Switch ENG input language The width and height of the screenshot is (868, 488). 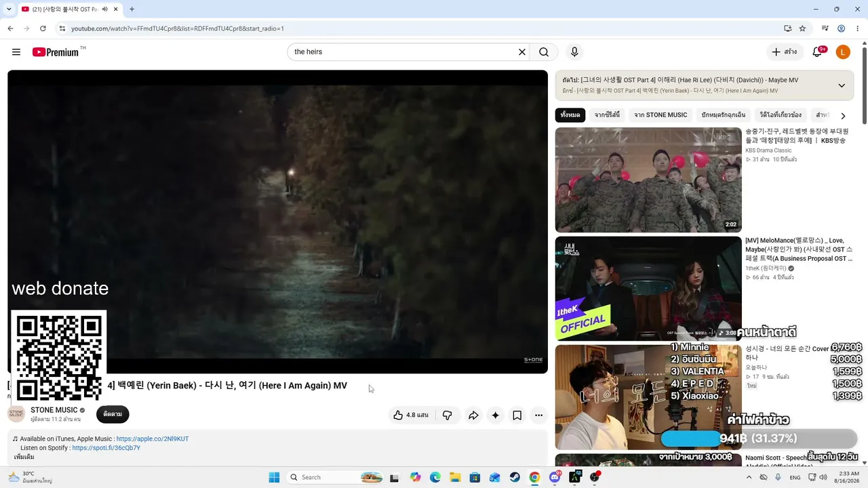(795, 477)
